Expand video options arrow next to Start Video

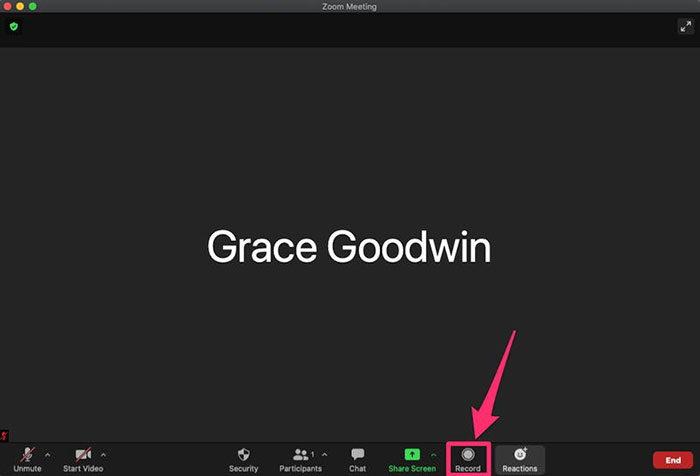(103, 454)
